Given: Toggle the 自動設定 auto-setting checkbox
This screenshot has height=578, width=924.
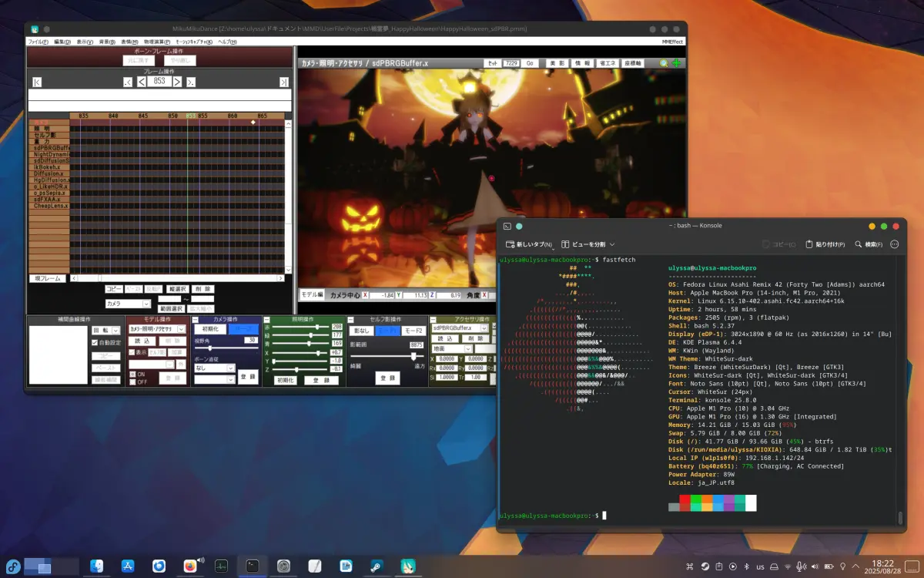Looking at the screenshot, I should (x=95, y=342).
